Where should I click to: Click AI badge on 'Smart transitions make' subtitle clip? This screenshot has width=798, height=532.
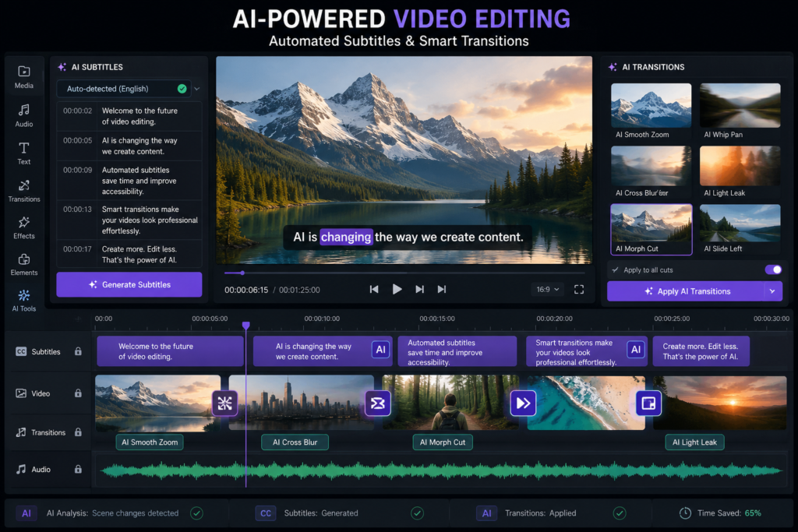(x=636, y=350)
